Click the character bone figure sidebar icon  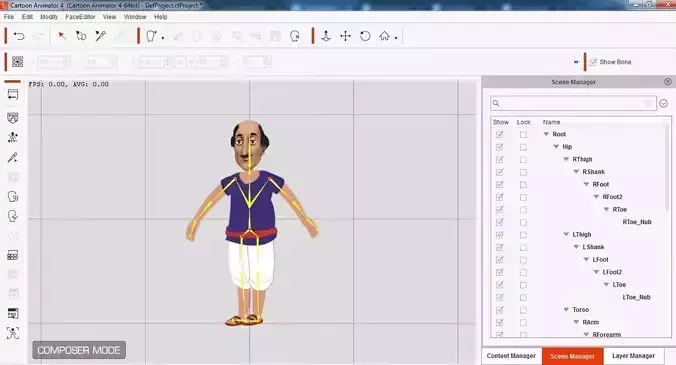click(x=13, y=137)
